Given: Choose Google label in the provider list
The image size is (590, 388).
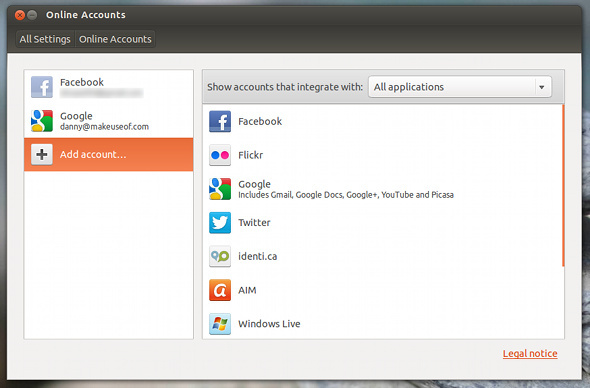Looking at the screenshot, I should click(254, 184).
